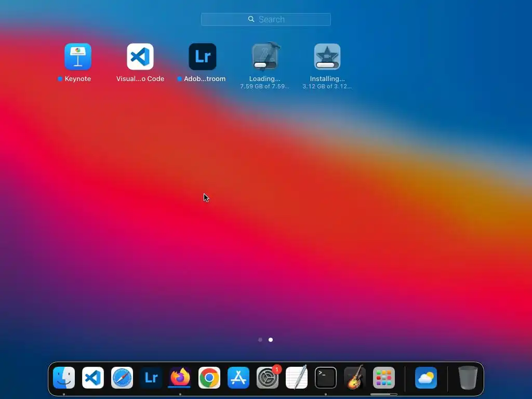Viewport: 532px width, 399px height.
Task: Open Finder from the Dock
Action: (x=64, y=378)
